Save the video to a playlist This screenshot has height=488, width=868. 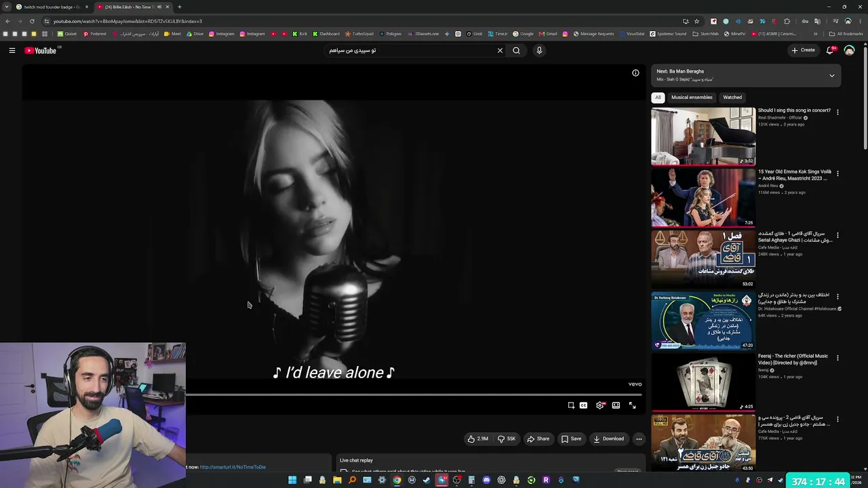tap(571, 439)
